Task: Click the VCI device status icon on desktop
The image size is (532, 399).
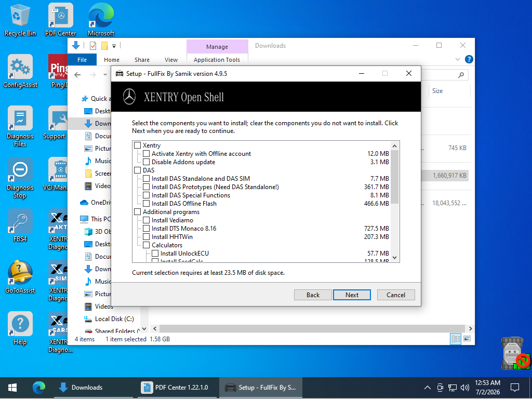Action: 516,353
